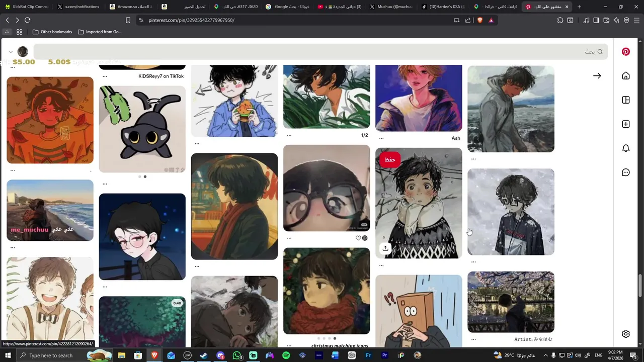Open Premiere Pro from the taskbar

385,355
